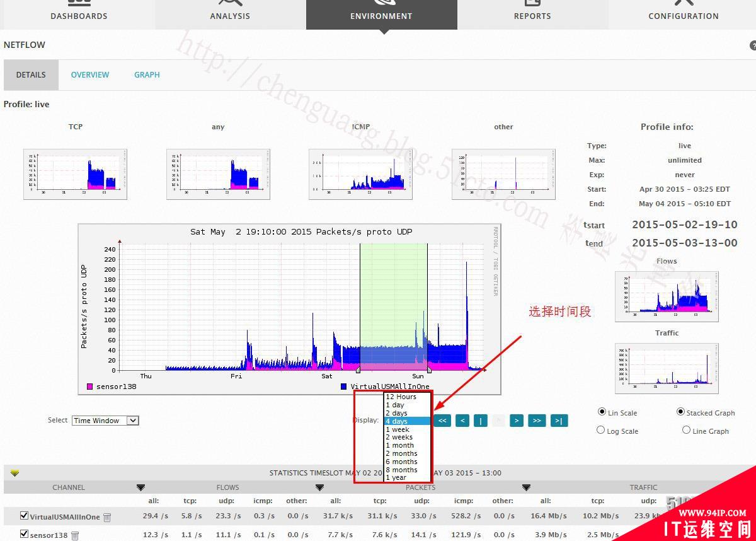Open the any protocol thumbnail graph

(218, 174)
